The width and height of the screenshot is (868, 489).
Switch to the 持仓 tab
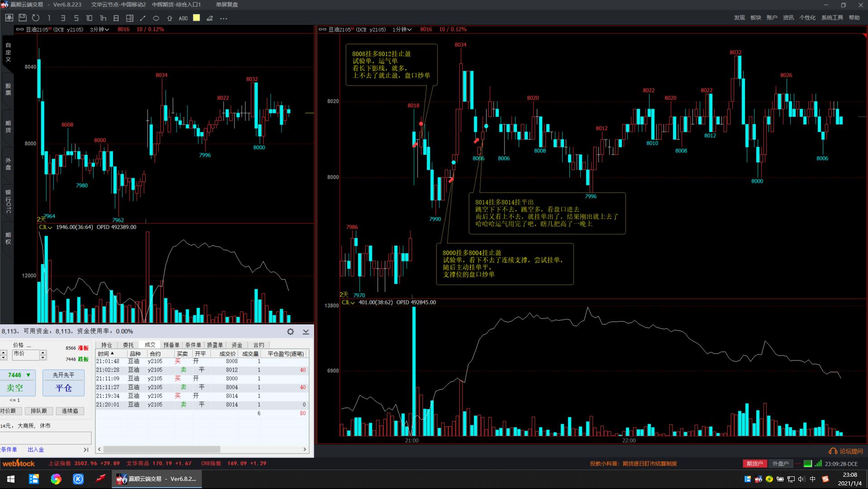tap(107, 345)
